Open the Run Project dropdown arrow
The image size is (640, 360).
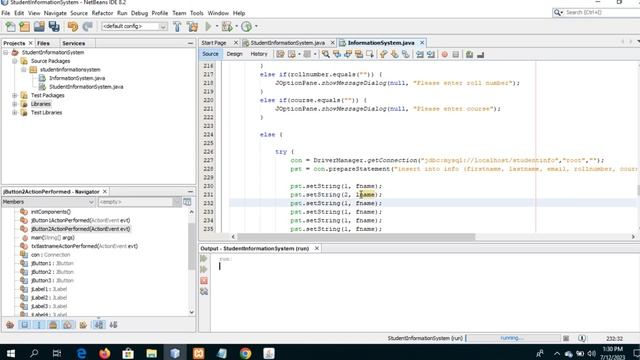click(x=217, y=27)
